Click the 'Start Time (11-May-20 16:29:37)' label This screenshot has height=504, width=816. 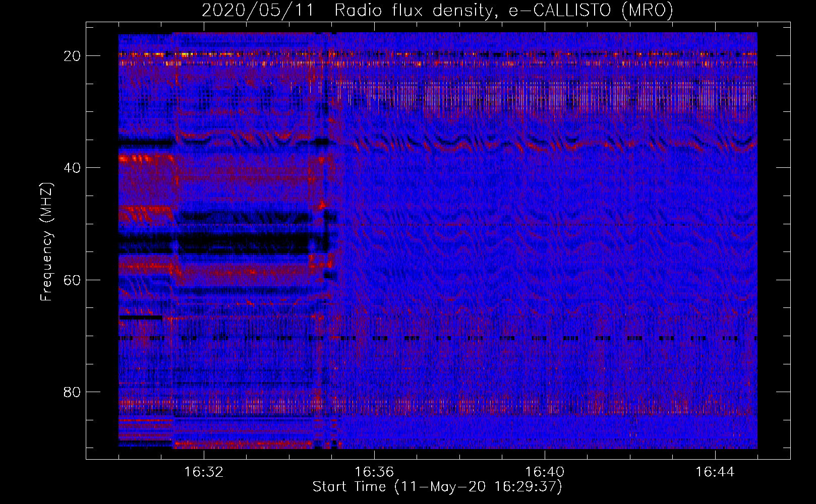pyautogui.click(x=437, y=487)
